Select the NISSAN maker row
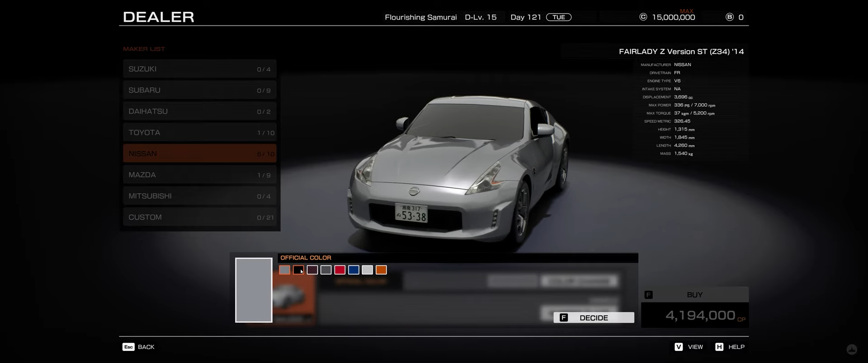 (x=199, y=154)
